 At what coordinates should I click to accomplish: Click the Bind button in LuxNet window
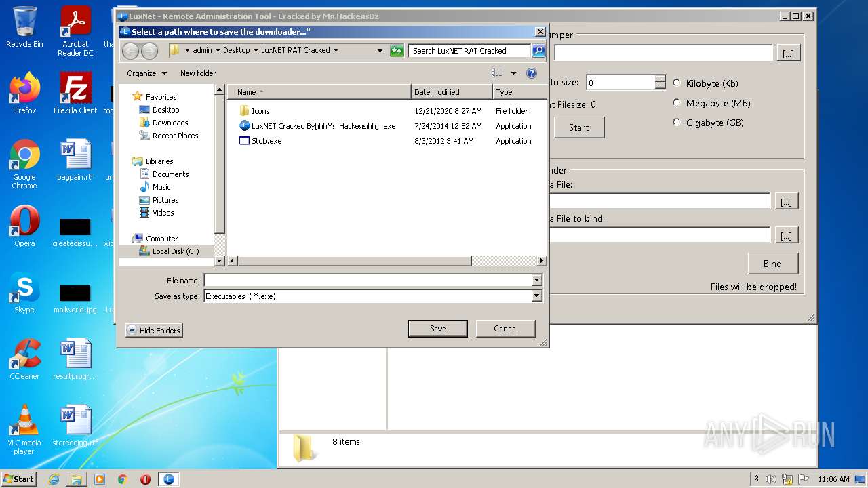pos(772,264)
